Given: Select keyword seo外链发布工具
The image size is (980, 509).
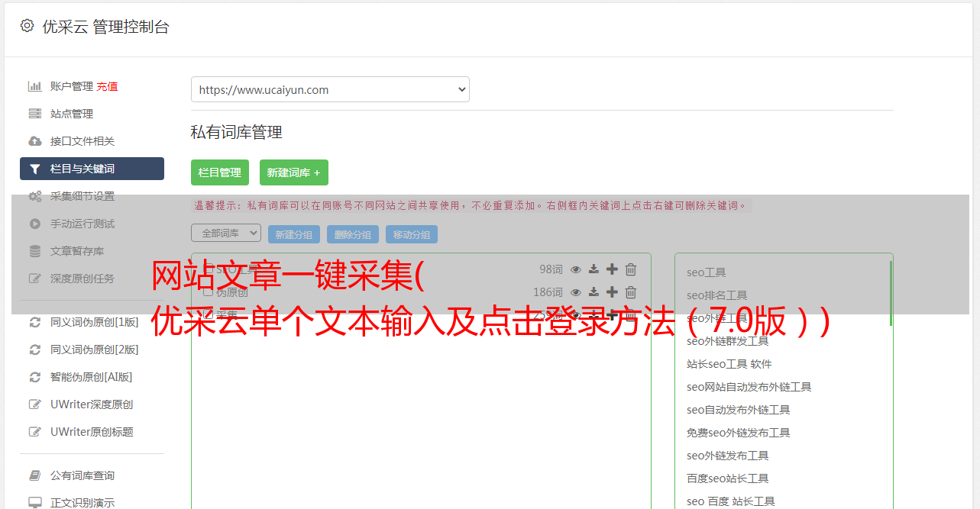Looking at the screenshot, I should (x=727, y=456).
